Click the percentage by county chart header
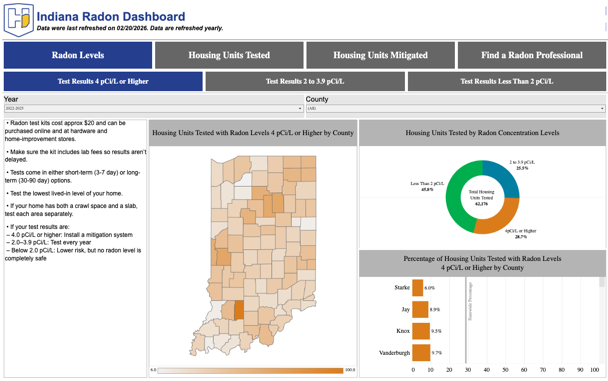Image resolution: width=608 pixels, height=381 pixels. (482, 263)
